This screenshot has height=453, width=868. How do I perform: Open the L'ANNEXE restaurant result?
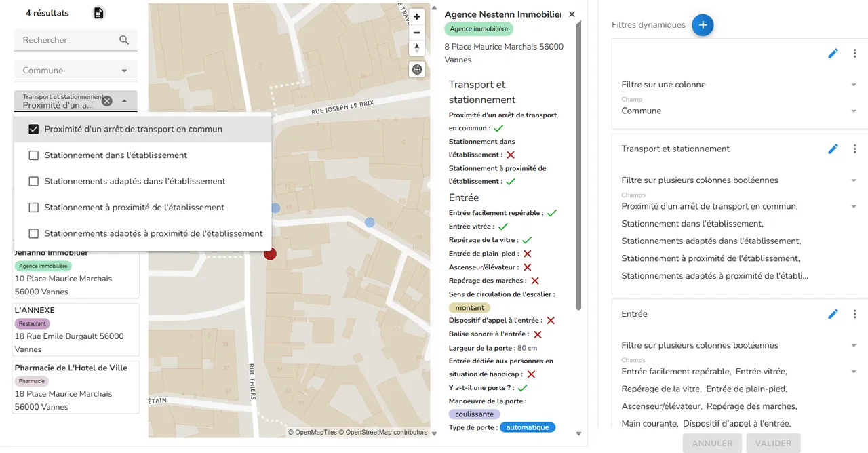point(76,330)
